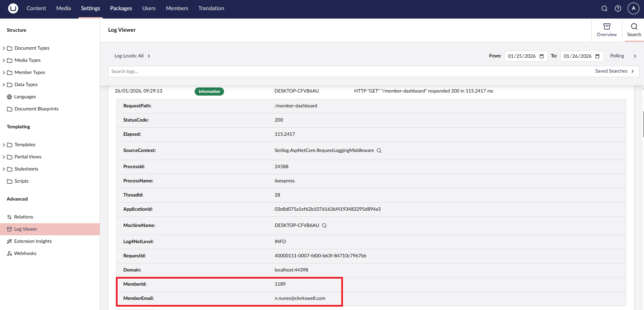This screenshot has width=644, height=310.
Task: Select Languages in the Structure tree
Action: [x=25, y=97]
